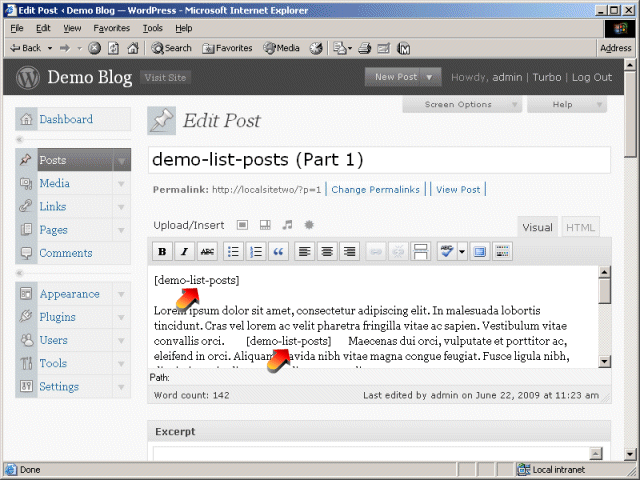Image resolution: width=640 pixels, height=480 pixels.
Task: Click the View Post button
Action: coord(458,189)
